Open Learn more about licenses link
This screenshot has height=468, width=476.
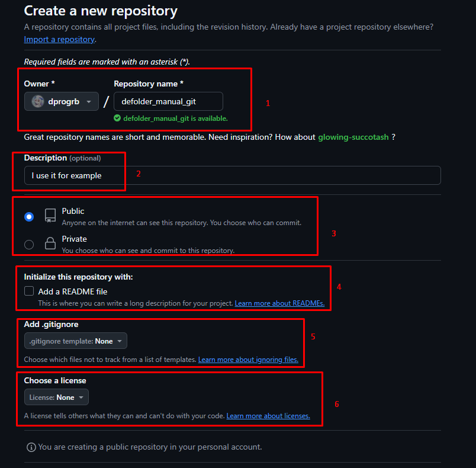click(268, 416)
